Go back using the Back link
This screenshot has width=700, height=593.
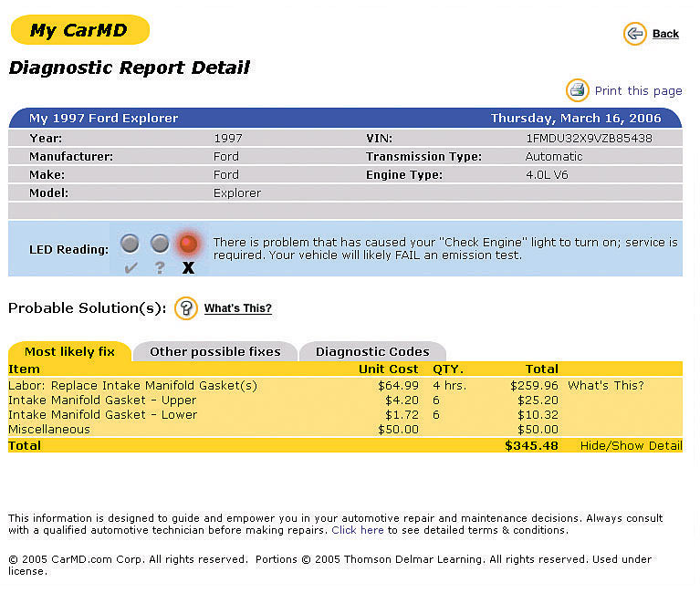[x=665, y=34]
